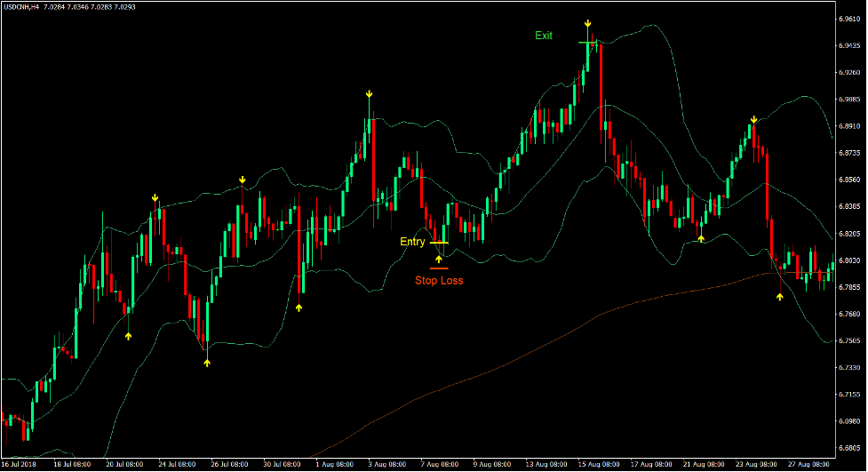Select the yellow up arrow at the 26 Jul low
868x472 pixels.
[207, 362]
